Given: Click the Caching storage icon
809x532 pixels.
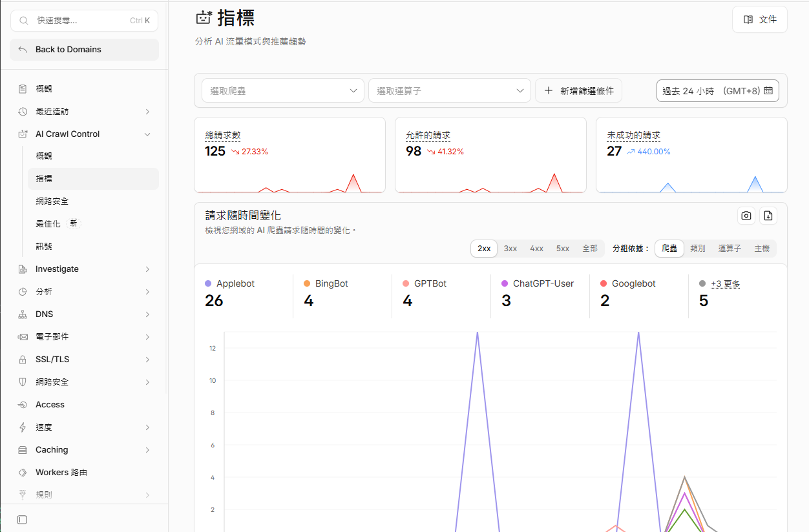Looking at the screenshot, I should pos(23,450).
